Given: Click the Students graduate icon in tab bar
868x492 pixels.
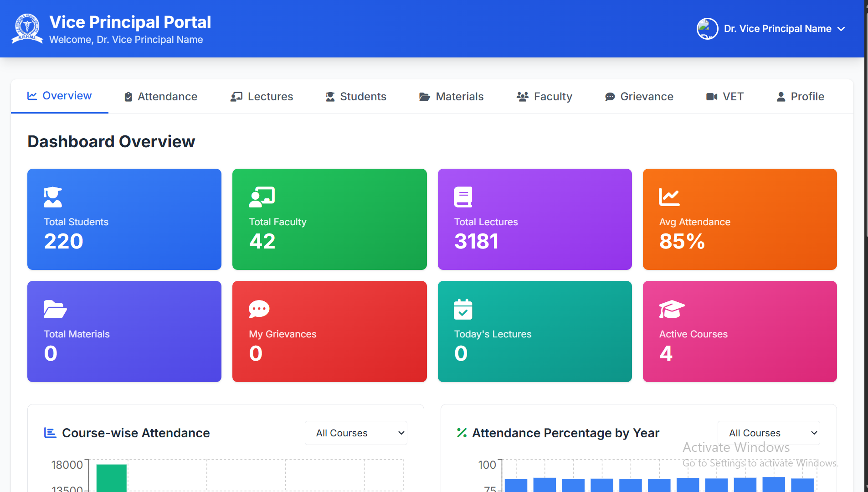Looking at the screenshot, I should click(x=330, y=97).
